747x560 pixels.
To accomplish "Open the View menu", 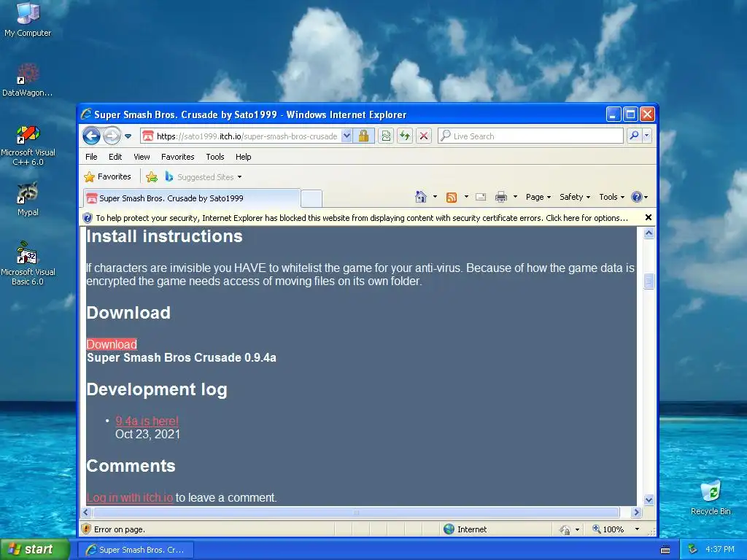I will click(142, 157).
